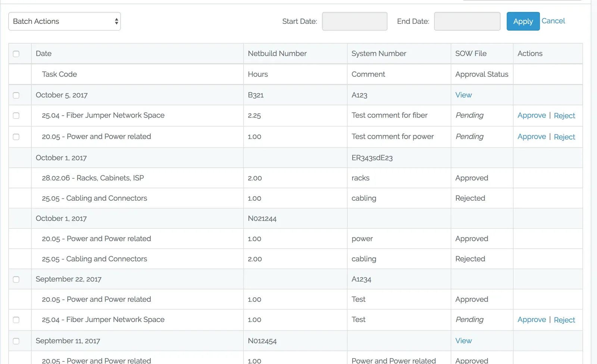Click the 'racks' comment cell
The image size is (597, 364).
coord(399,178)
